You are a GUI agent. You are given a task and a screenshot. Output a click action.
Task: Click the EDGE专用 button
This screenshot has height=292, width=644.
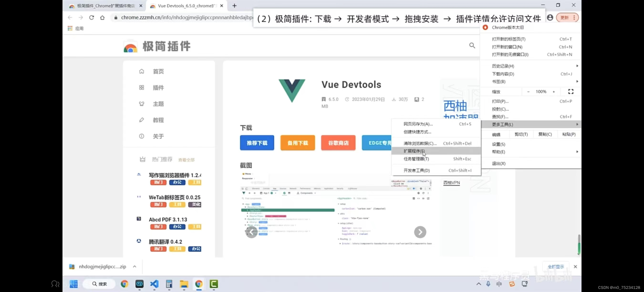(x=376, y=143)
